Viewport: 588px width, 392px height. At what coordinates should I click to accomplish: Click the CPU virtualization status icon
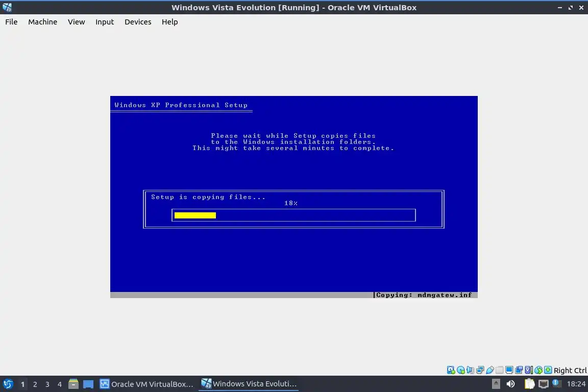(x=529, y=370)
